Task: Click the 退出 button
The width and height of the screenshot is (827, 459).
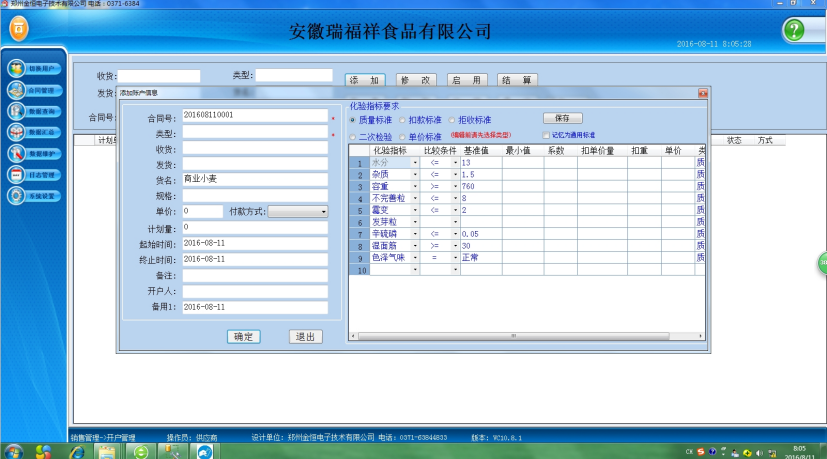Action: coord(305,337)
